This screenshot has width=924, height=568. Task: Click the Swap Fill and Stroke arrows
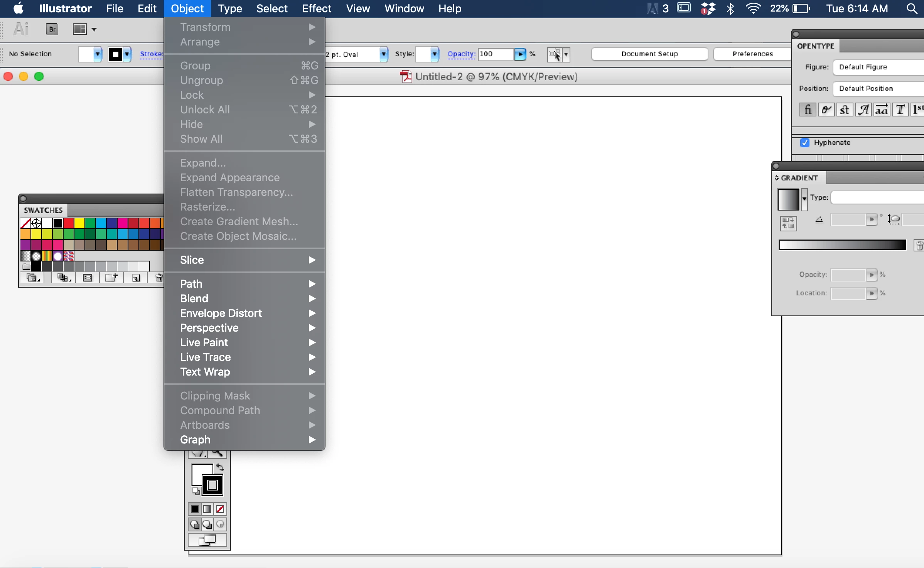220,468
